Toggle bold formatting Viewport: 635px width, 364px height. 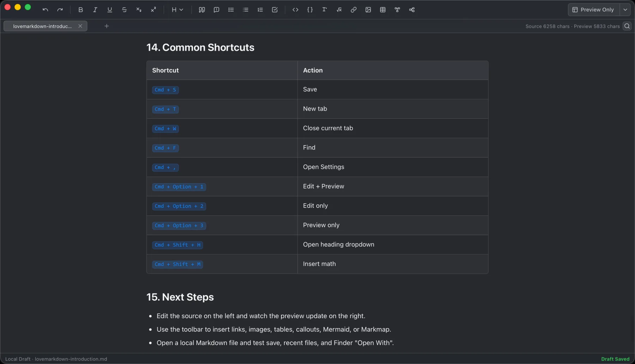coord(80,10)
